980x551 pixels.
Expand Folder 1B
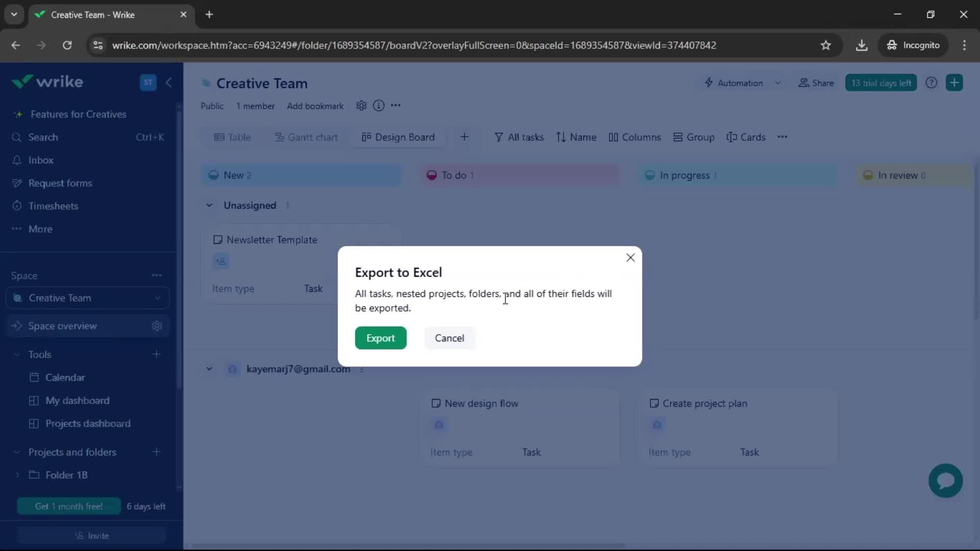(x=17, y=475)
